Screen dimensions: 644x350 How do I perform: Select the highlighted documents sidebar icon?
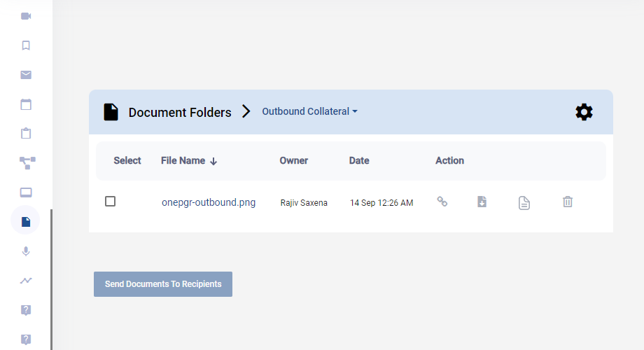tap(26, 222)
